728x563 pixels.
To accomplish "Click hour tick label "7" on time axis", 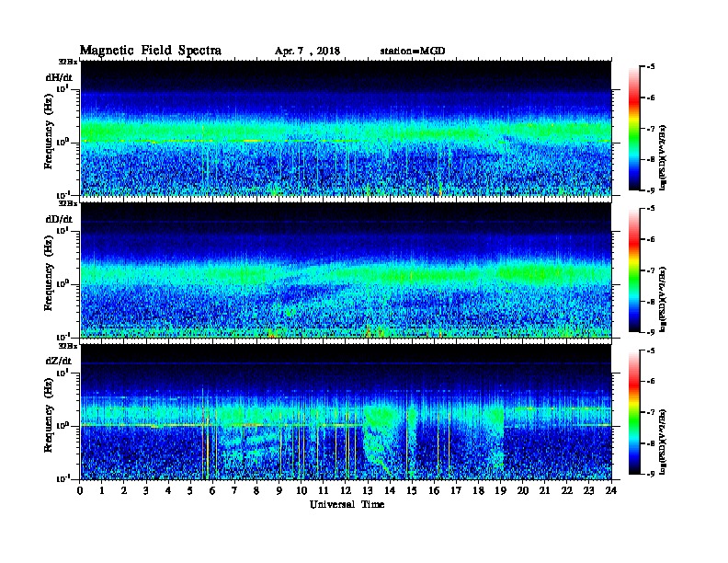I will 234,490.
